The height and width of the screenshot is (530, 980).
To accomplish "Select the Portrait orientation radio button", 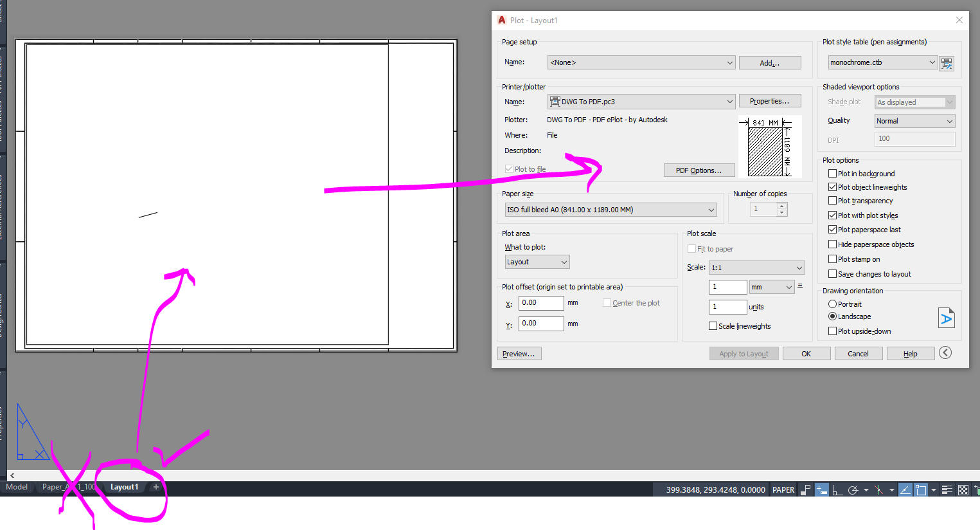I will 833,304.
